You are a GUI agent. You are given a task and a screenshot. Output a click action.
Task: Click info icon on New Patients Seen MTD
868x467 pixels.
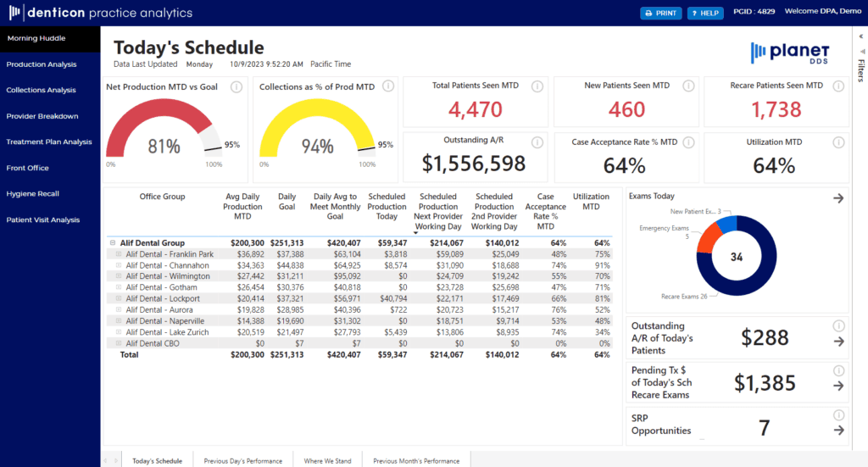(x=689, y=86)
